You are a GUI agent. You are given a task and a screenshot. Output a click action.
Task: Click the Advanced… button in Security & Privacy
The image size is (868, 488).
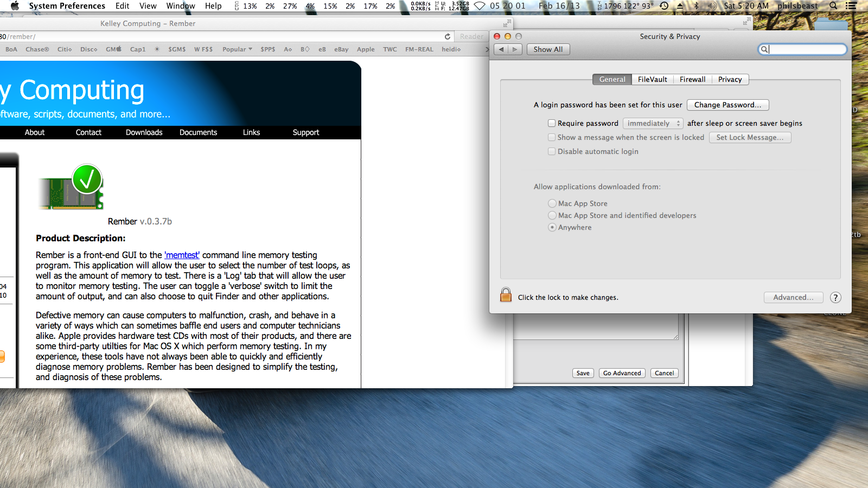tap(794, 297)
